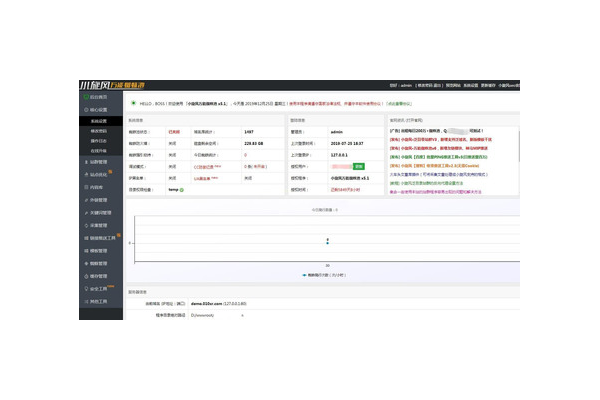
Task: Click the green 更新 button
Action: [x=359, y=166]
